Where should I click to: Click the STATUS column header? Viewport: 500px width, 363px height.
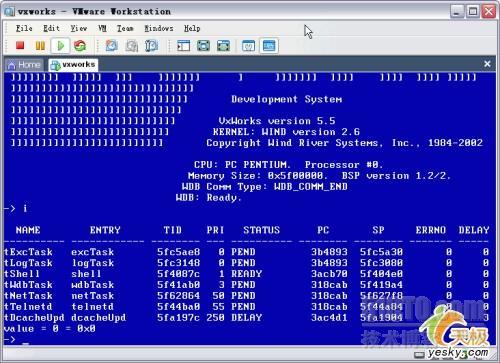pos(262,230)
